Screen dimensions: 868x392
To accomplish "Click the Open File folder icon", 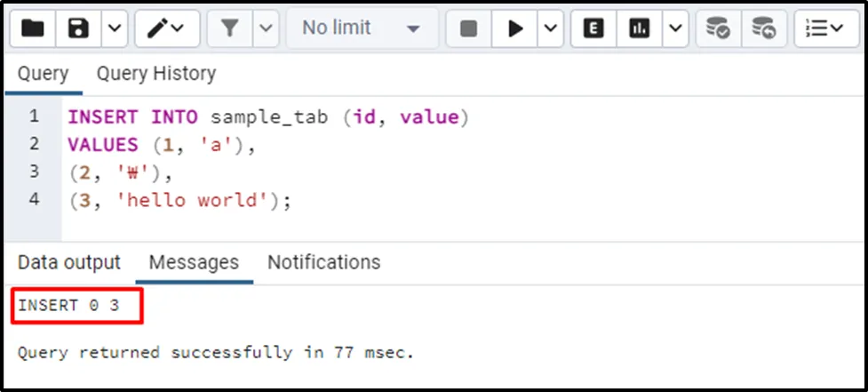I will click(33, 28).
